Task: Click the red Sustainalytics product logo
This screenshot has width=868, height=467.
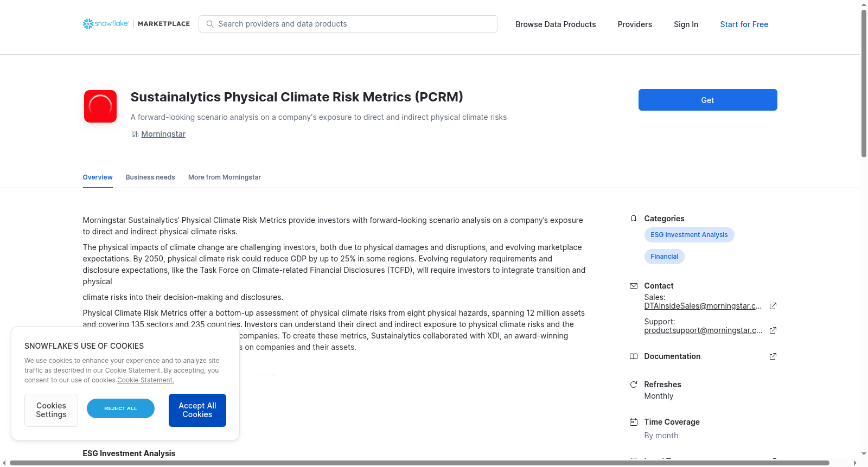Action: click(100, 106)
